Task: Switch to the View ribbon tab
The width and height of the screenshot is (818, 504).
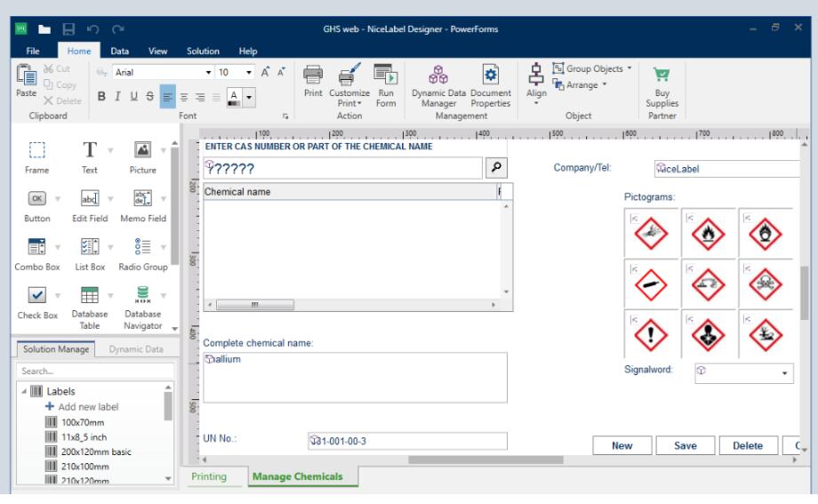Action: click(157, 51)
